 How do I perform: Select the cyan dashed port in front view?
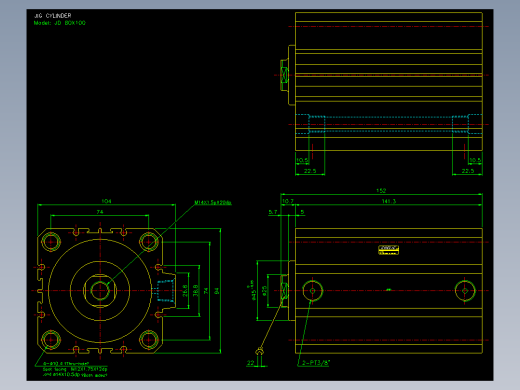click(164, 291)
